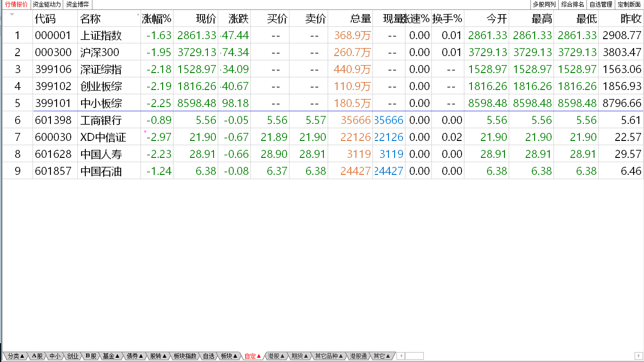
Task: Sort by 现价 column header
Action: tap(206, 19)
